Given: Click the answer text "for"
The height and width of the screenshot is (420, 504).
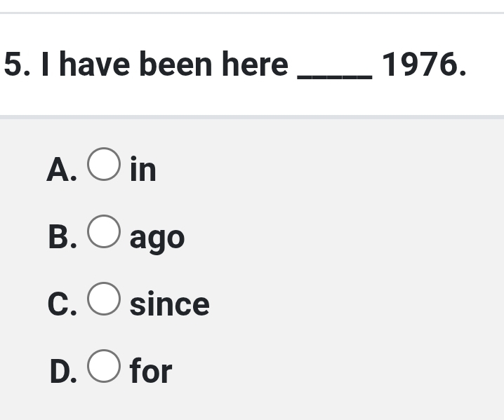Looking at the screenshot, I should pos(151,371).
